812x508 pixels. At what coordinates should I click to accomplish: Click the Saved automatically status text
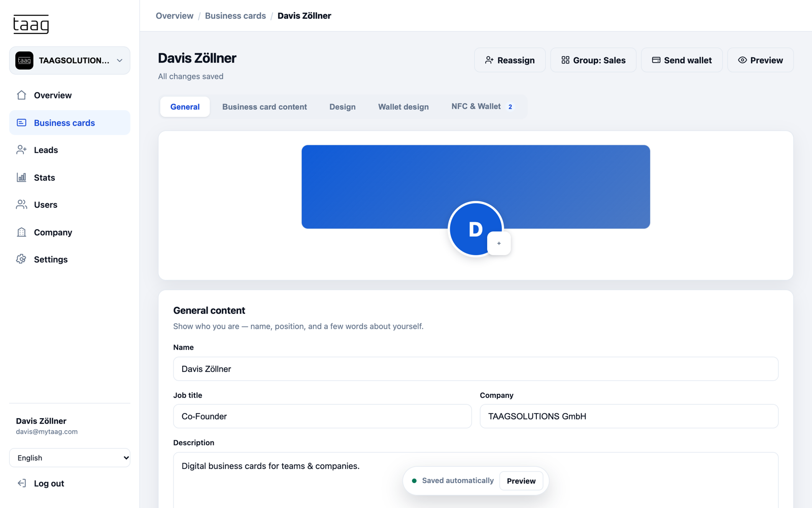(x=458, y=481)
